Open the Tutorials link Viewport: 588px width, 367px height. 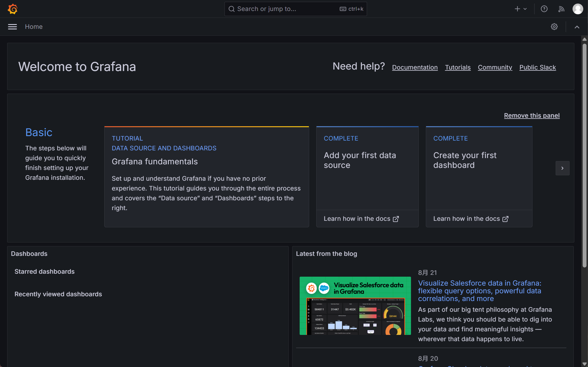458,67
